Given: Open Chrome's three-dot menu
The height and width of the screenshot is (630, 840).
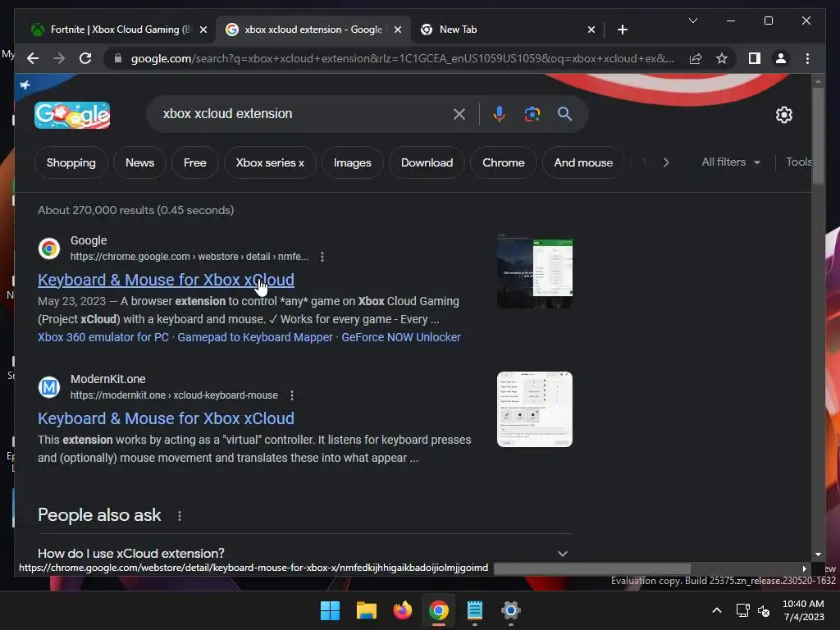Looking at the screenshot, I should (807, 58).
